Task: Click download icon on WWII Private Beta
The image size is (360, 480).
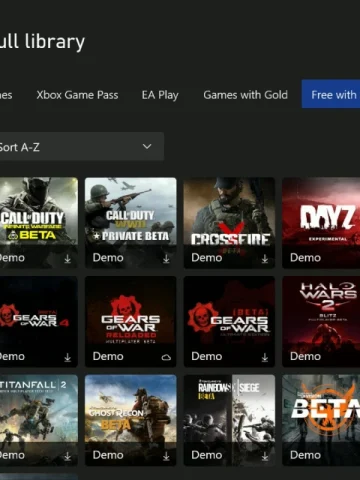Action: [166, 259]
